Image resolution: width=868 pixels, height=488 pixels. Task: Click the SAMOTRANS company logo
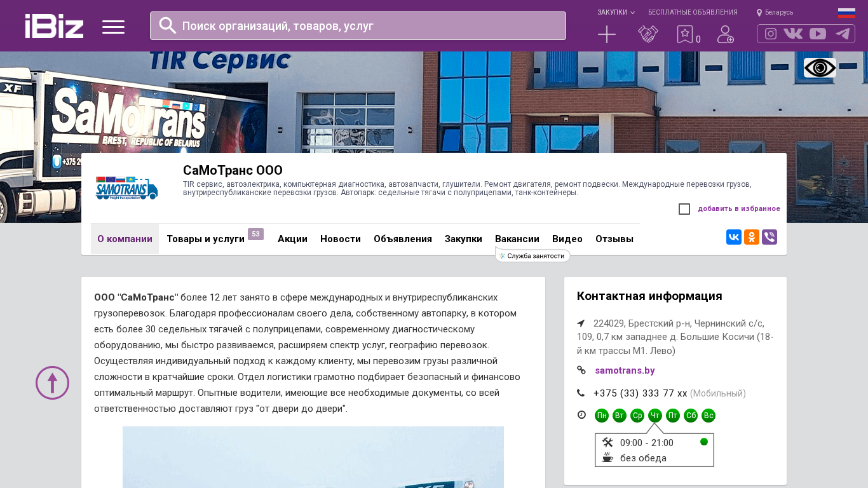click(x=126, y=188)
